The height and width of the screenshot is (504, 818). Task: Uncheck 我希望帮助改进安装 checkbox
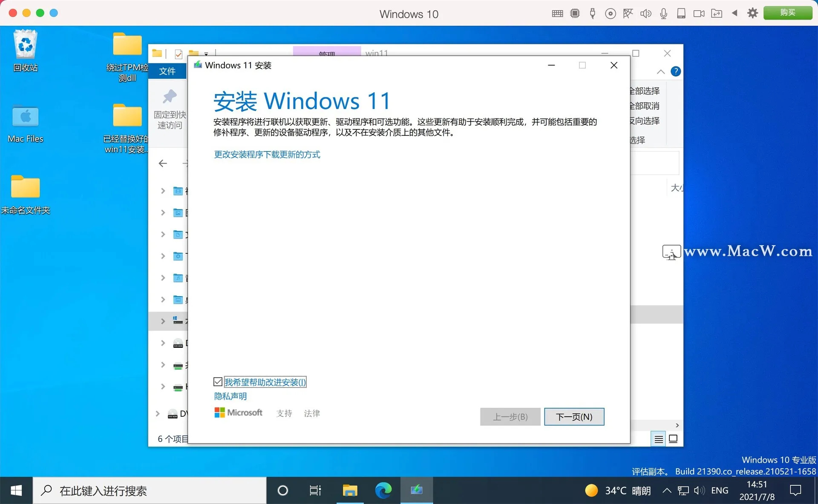(218, 381)
